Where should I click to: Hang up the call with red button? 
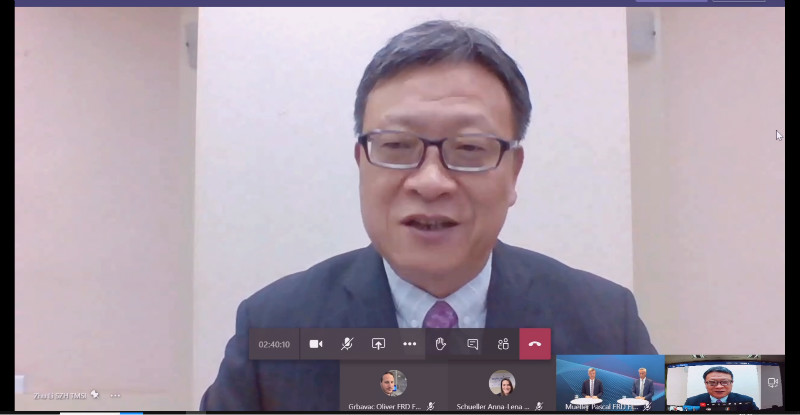[x=535, y=344]
